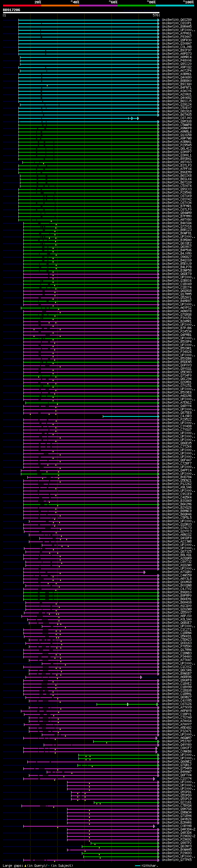Click the label UniRef100_Q2I161
The width and height of the screenshot is (197, 868).
[x=177, y=802]
